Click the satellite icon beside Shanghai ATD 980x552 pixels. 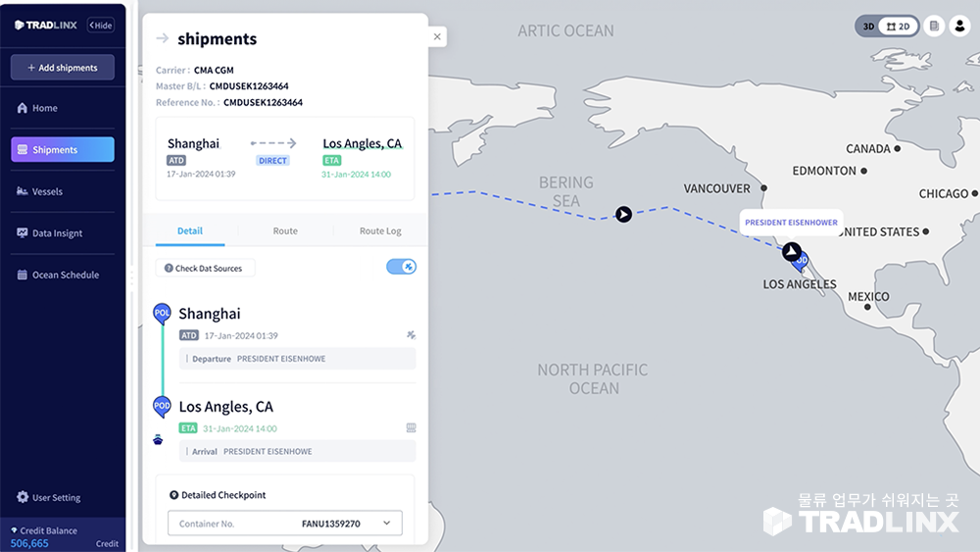point(411,335)
